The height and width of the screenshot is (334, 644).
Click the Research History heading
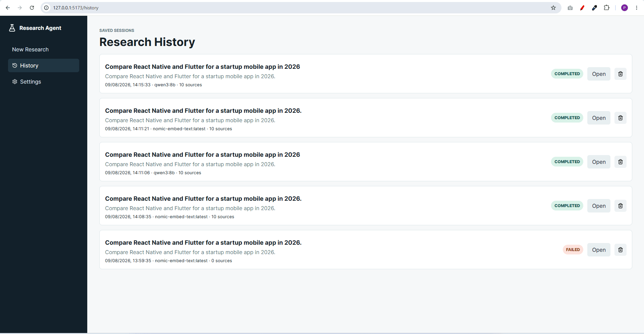pos(147,42)
